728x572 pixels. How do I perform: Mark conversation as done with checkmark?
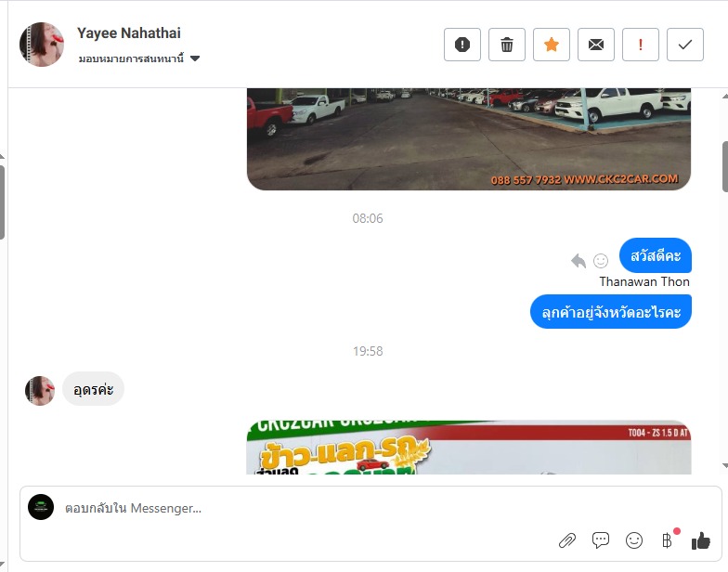(x=685, y=45)
